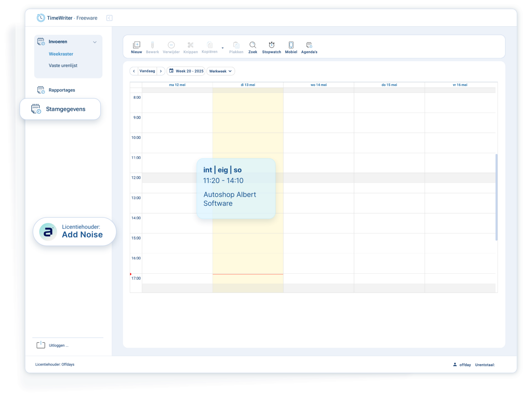This screenshot has height=412, width=532.
Task: Click the calendar vertical scrollbar
Action: [x=496, y=197]
